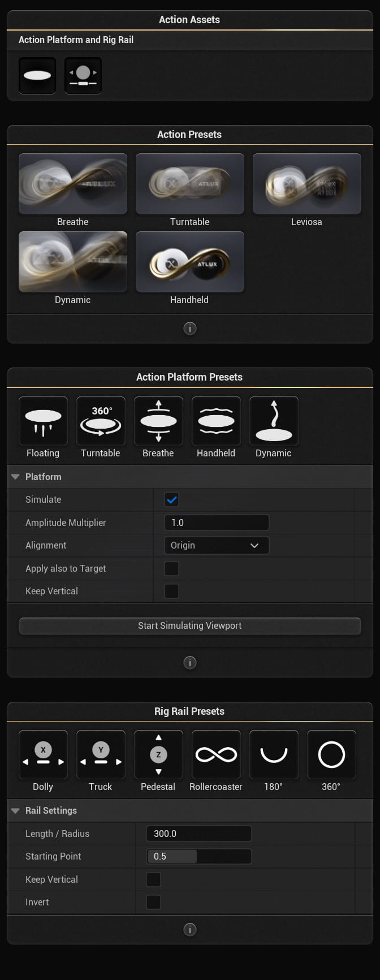Click the Action Presets info button

click(190, 329)
